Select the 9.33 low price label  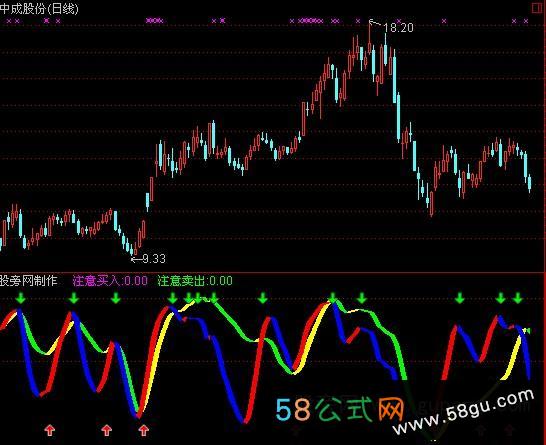point(154,259)
